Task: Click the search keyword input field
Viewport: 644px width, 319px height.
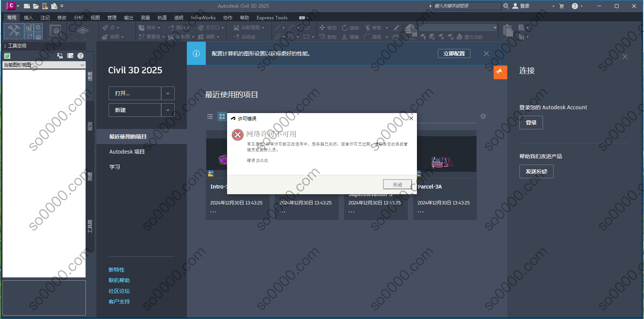Action: pyautogui.click(x=467, y=6)
